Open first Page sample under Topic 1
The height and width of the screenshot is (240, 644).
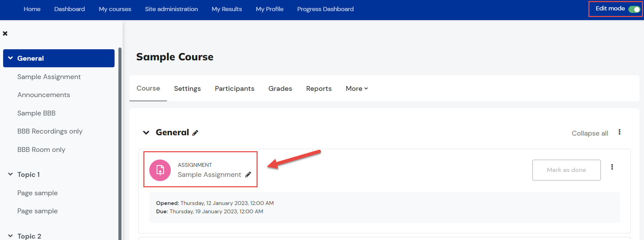tap(37, 193)
